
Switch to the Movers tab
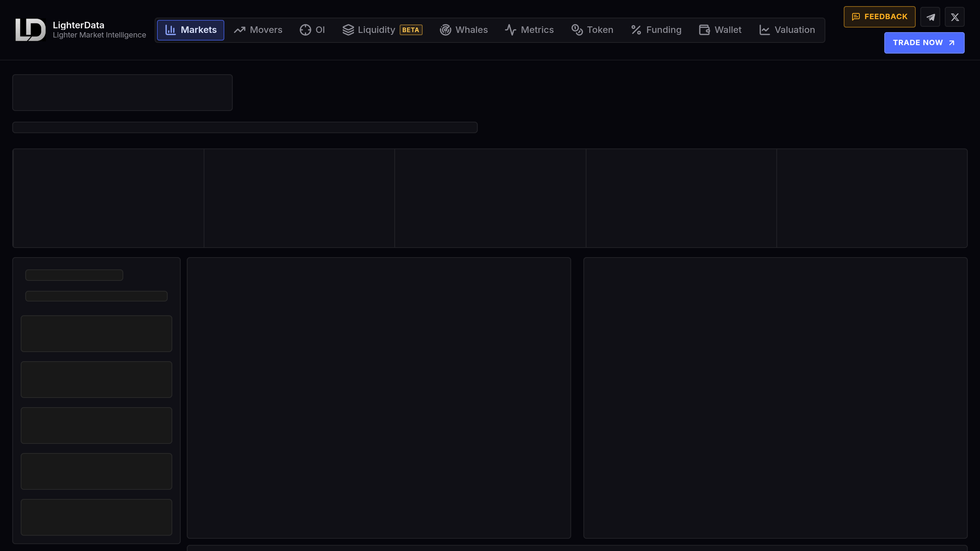tap(258, 30)
